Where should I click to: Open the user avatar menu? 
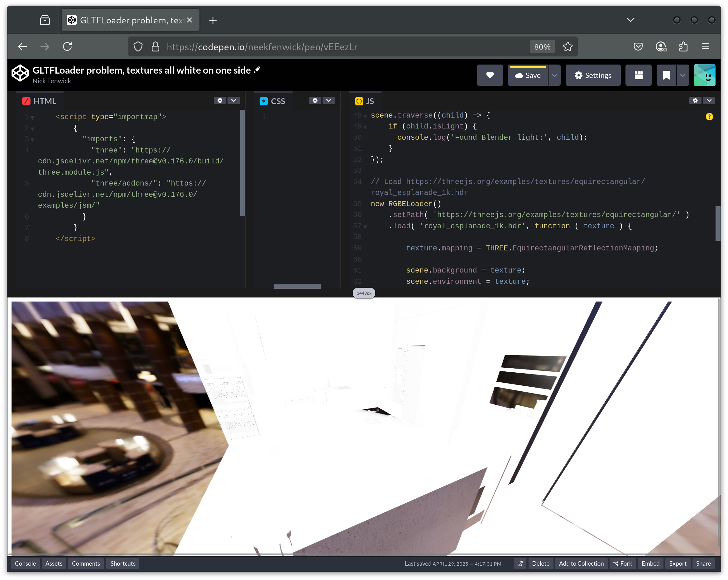pos(705,75)
